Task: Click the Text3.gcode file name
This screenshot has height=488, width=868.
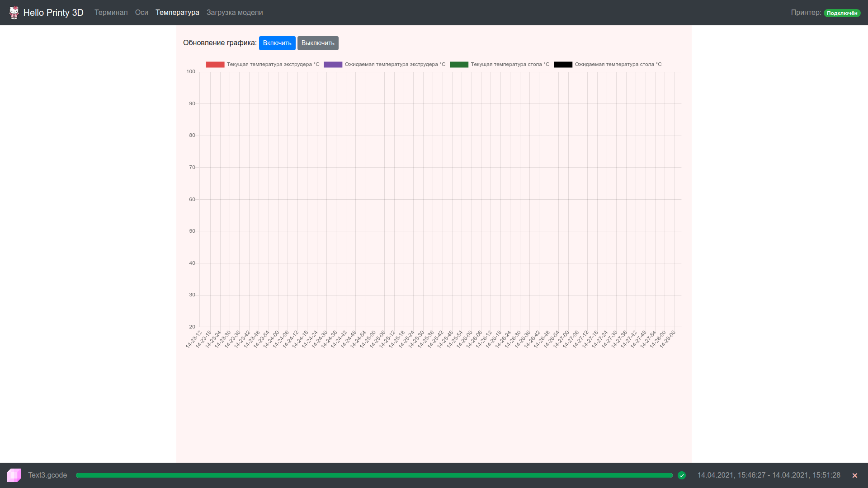Action: coord(47,475)
